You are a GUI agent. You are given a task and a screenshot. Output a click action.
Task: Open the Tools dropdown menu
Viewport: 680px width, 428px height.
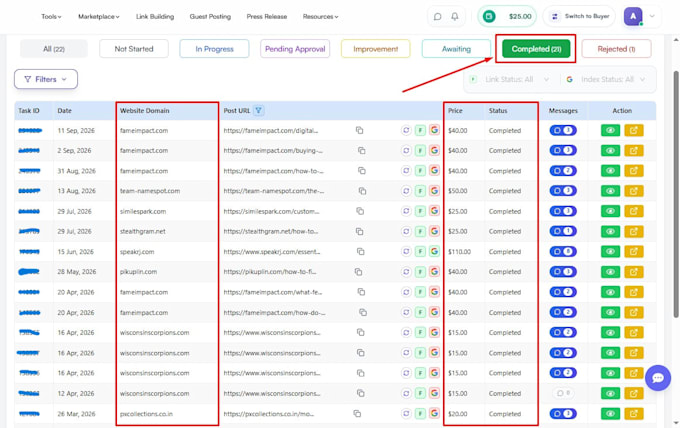tap(51, 16)
